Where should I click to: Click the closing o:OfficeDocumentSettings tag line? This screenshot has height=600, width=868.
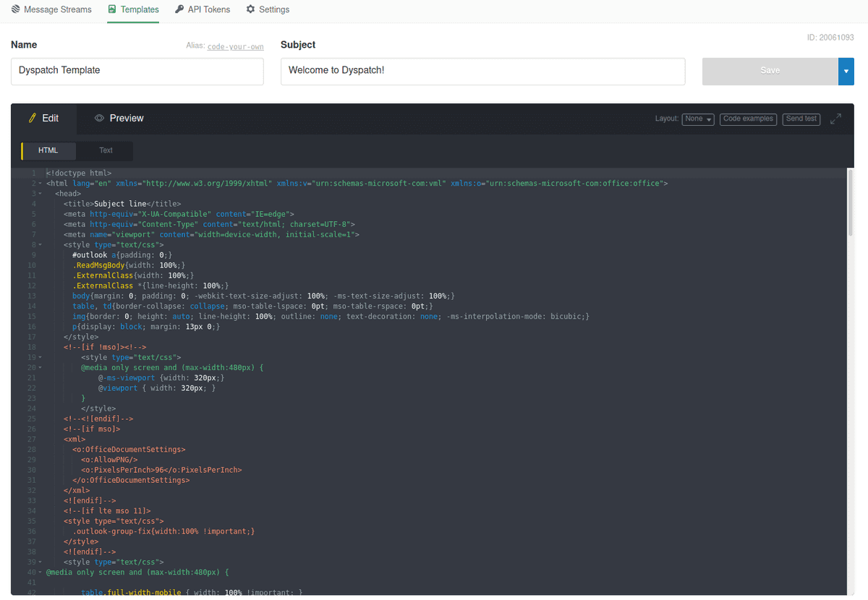(x=131, y=480)
